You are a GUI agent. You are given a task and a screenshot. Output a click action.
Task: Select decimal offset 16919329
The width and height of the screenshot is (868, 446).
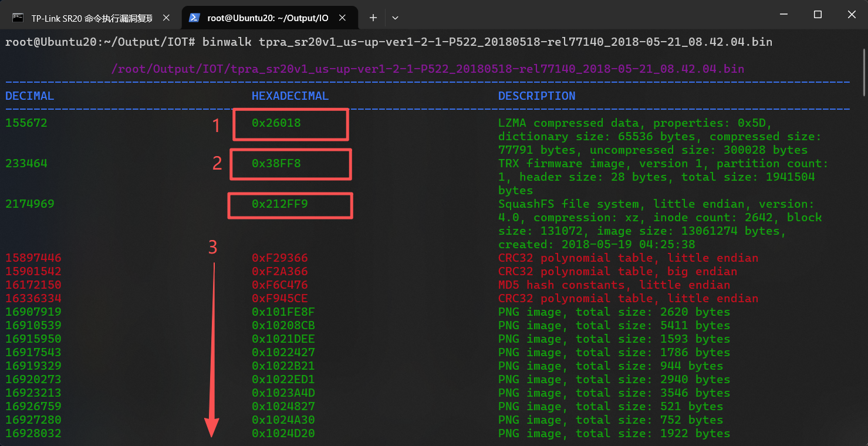33,366
